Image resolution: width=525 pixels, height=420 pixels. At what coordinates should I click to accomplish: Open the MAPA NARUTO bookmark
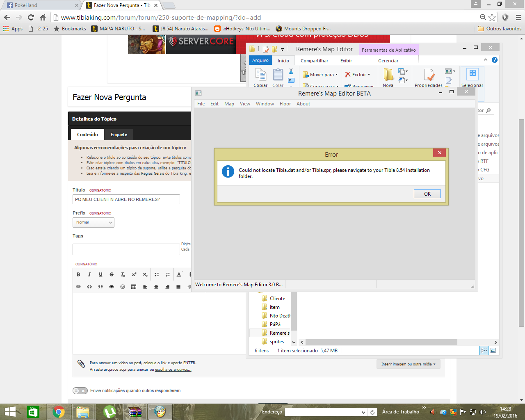(118, 29)
